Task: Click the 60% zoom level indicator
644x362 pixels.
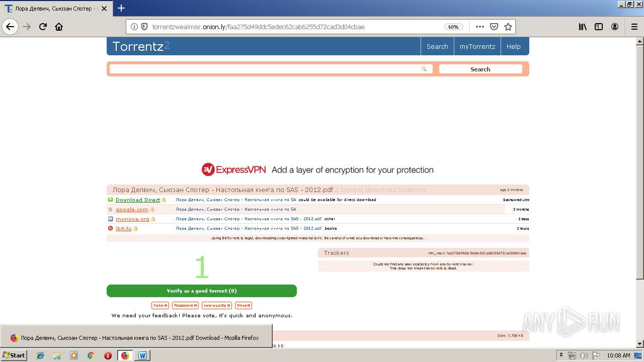Action: [x=453, y=27]
